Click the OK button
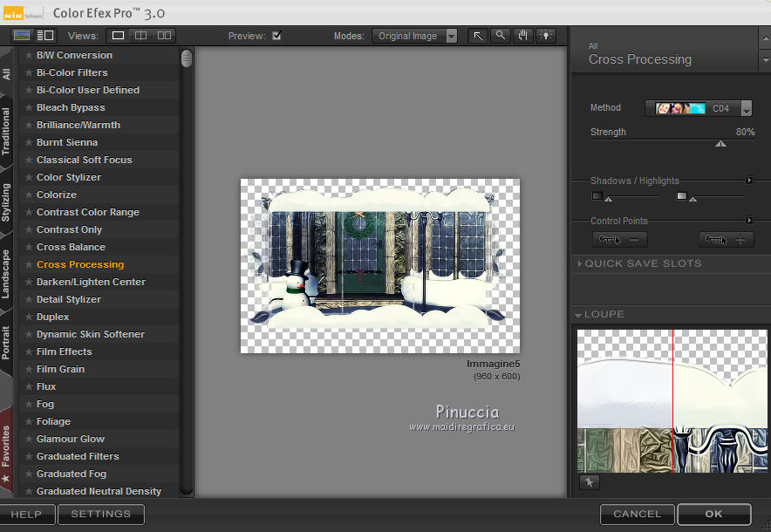 click(x=713, y=514)
